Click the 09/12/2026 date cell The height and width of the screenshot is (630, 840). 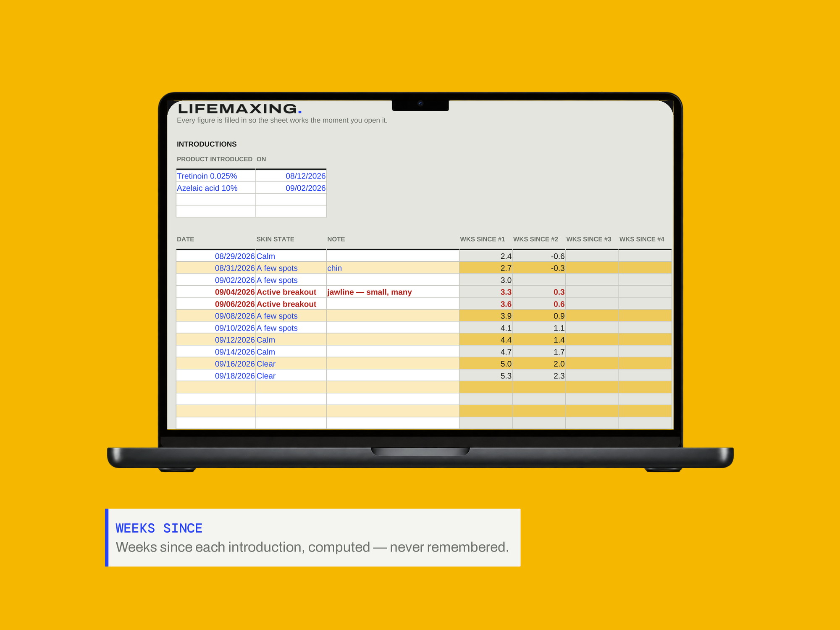[x=216, y=340]
